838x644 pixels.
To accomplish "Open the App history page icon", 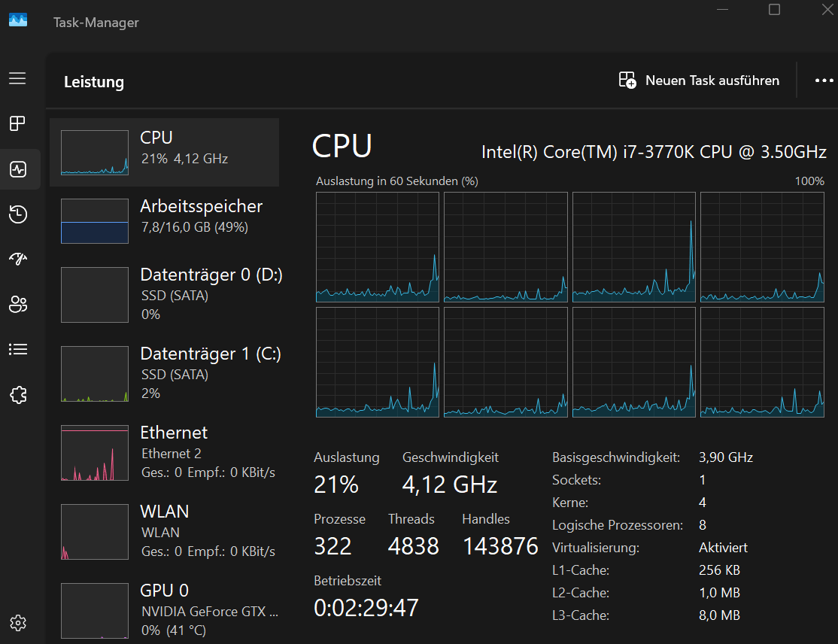I will point(18,214).
